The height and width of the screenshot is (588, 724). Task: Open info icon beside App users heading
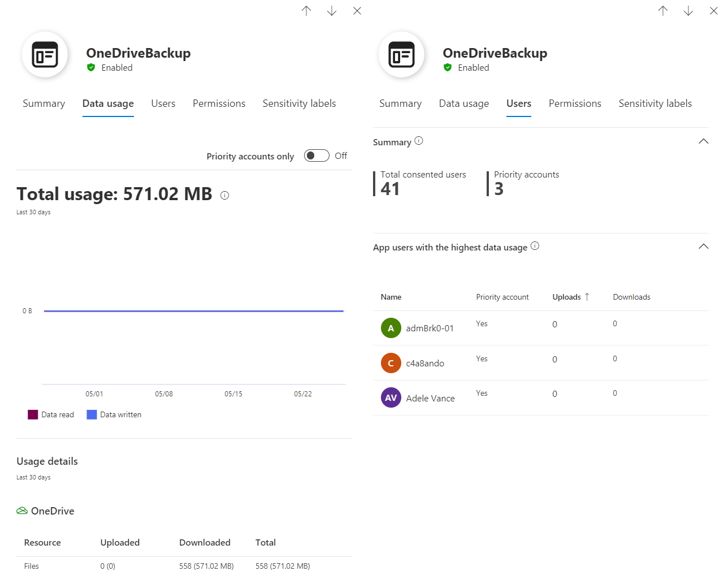tap(535, 246)
